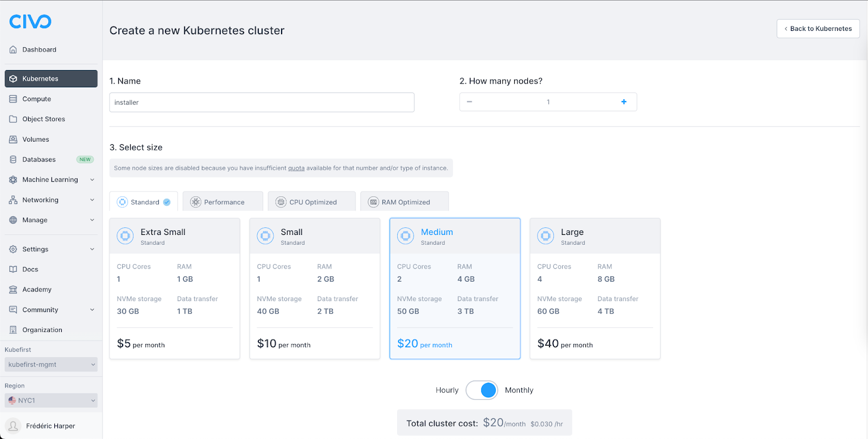Viewport: 868px width, 439px height.
Task: Click the cluster name input field
Action: pyautogui.click(x=262, y=102)
